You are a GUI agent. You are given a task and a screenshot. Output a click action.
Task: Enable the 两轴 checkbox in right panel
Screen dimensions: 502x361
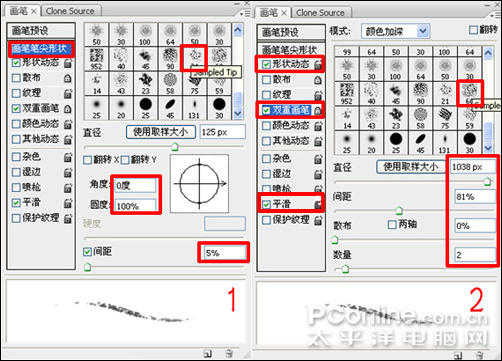pos(392,224)
